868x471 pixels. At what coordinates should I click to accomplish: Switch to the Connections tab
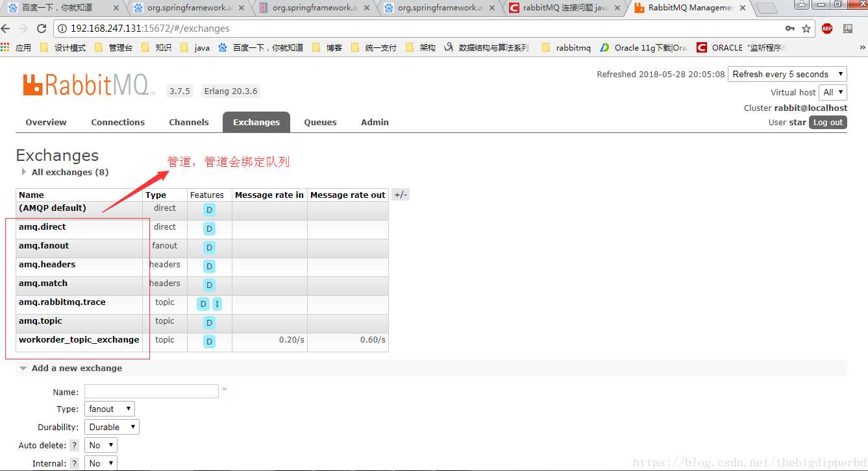click(118, 122)
